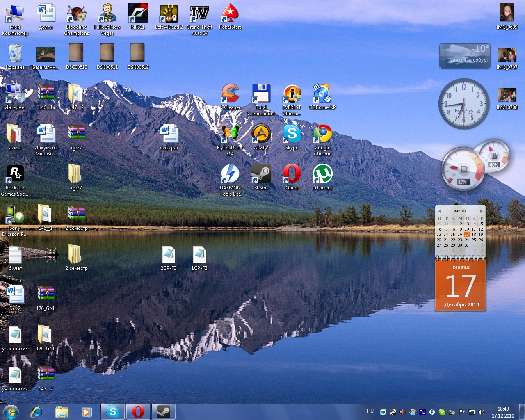The image size is (525, 420).
Task: Open the Action Center flag tray icon
Action: tap(461, 412)
